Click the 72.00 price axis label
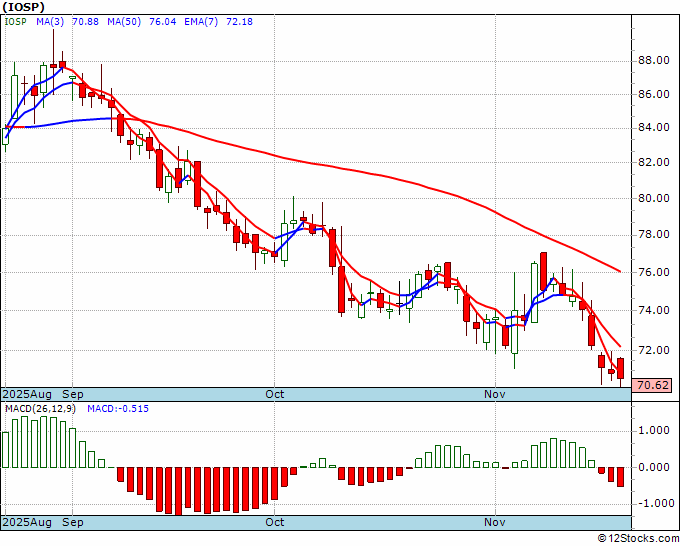Screen dimensions: 680x546 coord(654,350)
